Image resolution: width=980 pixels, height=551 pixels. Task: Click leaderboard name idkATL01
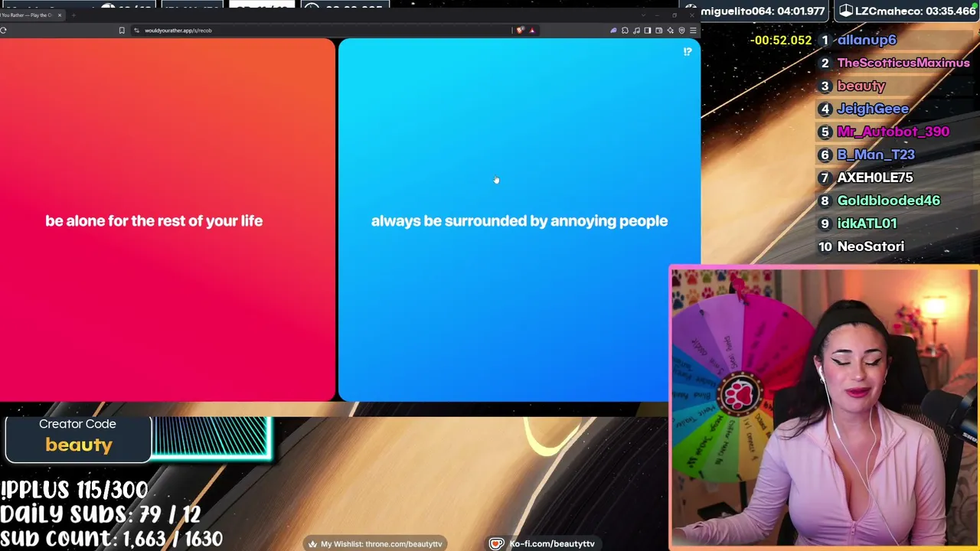tap(867, 223)
